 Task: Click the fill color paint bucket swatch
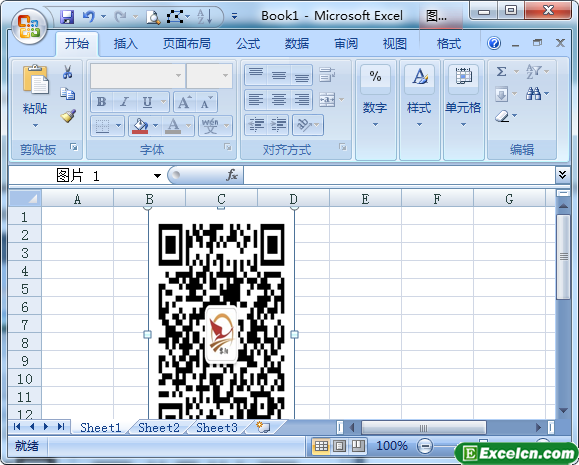pos(140,126)
